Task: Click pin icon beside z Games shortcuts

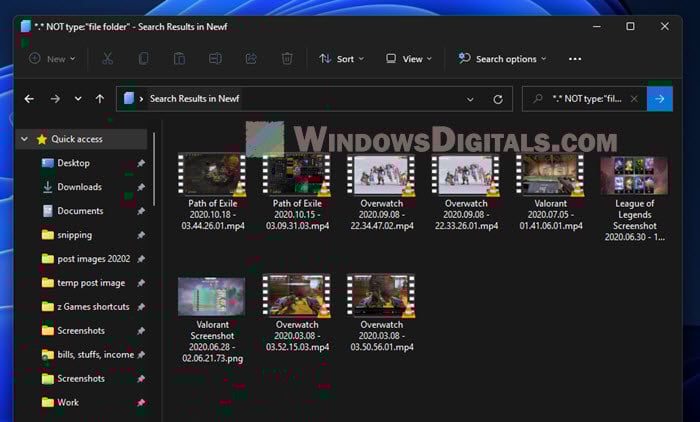Action: pyautogui.click(x=141, y=307)
